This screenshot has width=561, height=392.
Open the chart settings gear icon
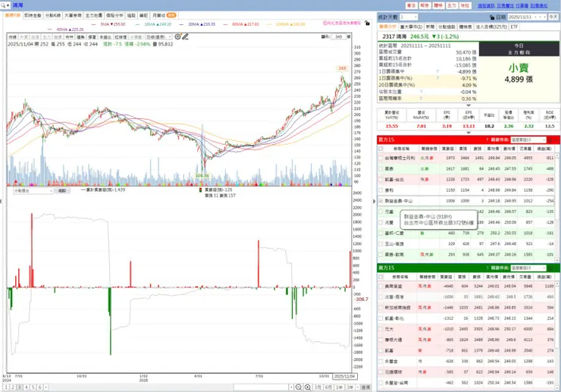point(177,36)
